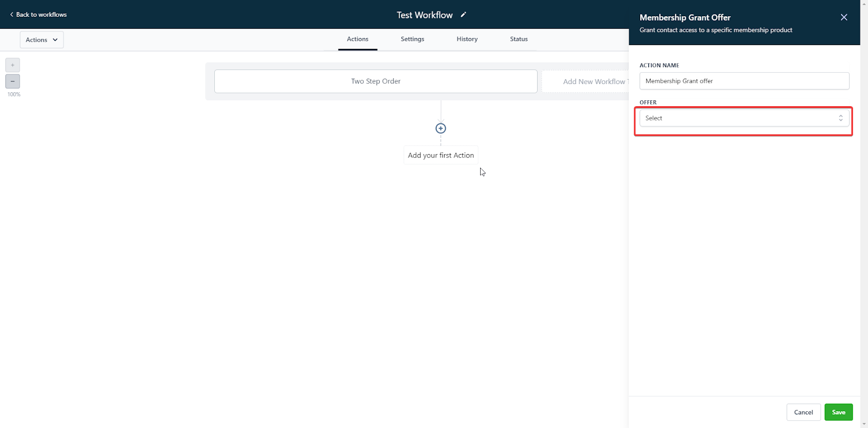Zoom out with the minus button

click(12, 81)
